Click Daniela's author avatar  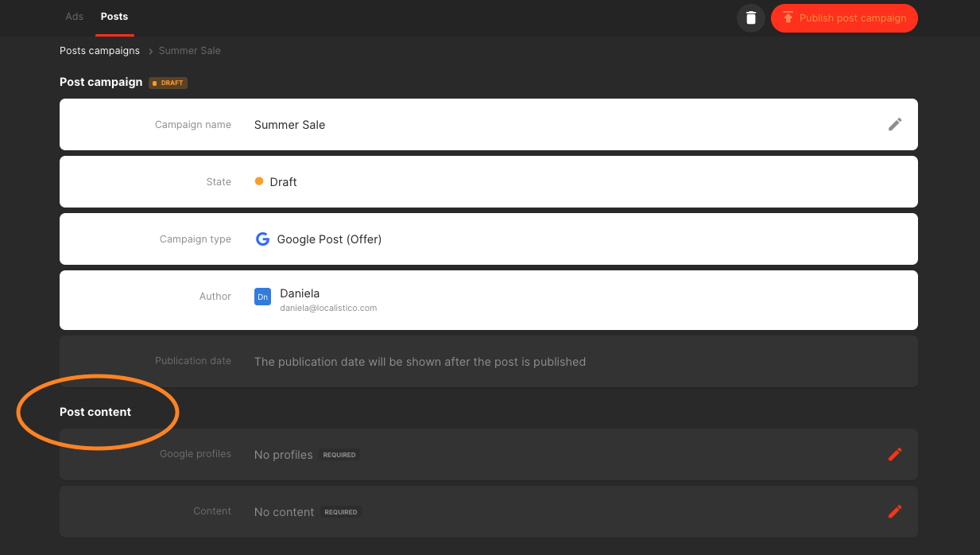pyautogui.click(x=262, y=297)
